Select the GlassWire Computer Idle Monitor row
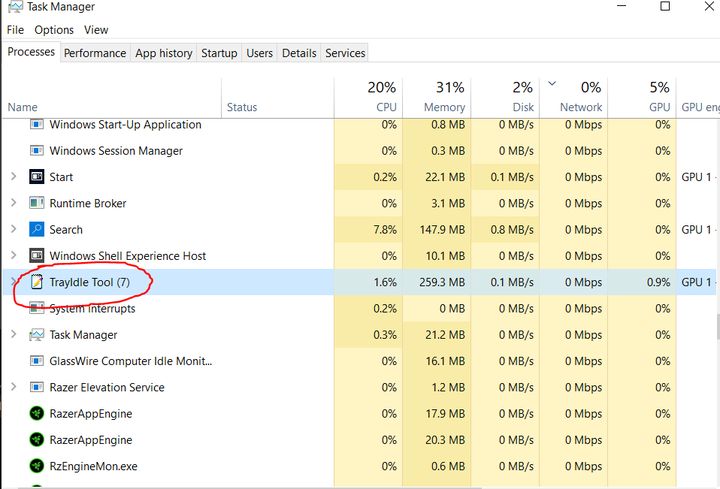 point(130,361)
